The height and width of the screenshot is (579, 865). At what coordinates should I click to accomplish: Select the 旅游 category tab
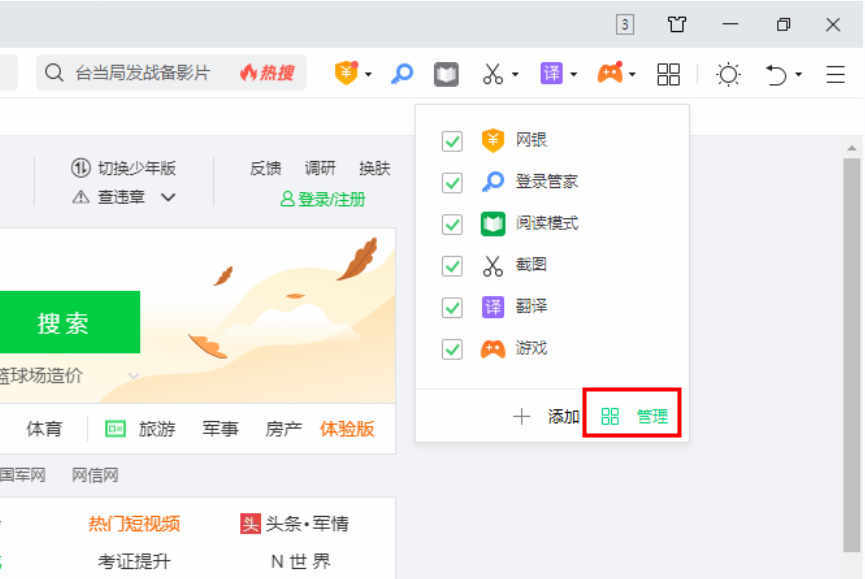[x=160, y=428]
